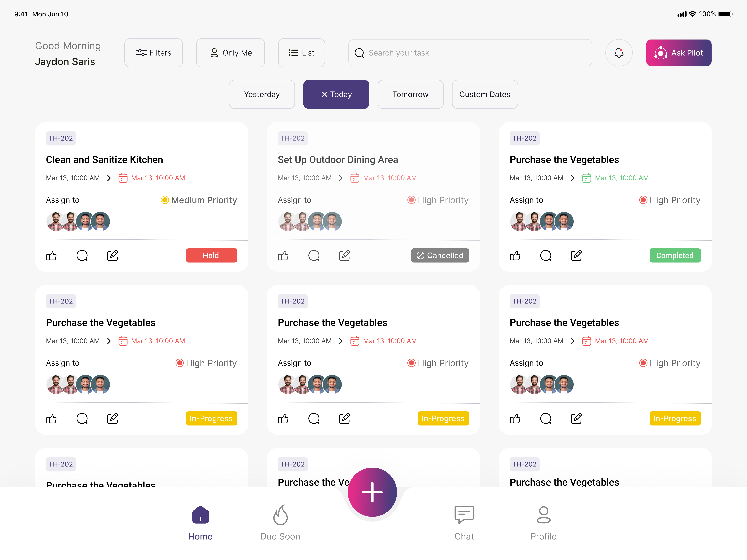Screen dimensions: 747x560
Task: Open the Home tab
Action: 200,523
